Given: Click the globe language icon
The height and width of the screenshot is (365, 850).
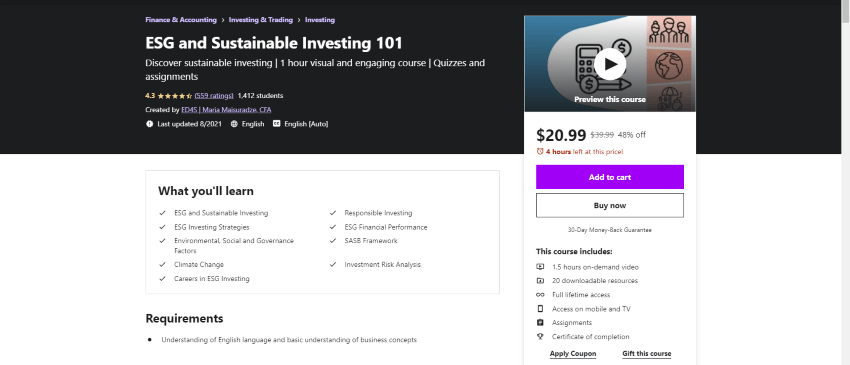Looking at the screenshot, I should (x=234, y=124).
